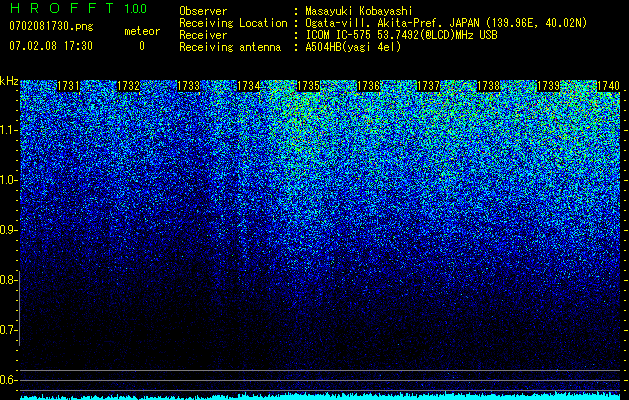This screenshot has width=629, height=400.
Task: Click the kHz axis unit label
Action: point(9,81)
